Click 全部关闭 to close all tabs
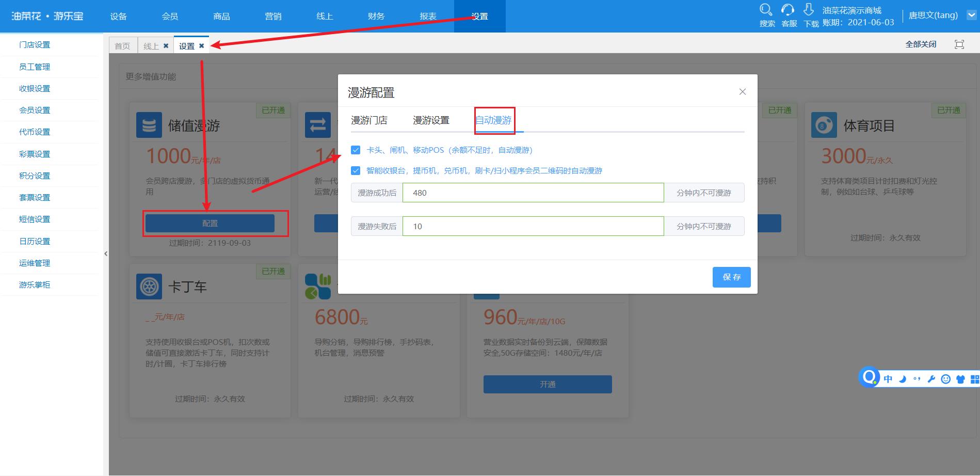 (x=921, y=44)
